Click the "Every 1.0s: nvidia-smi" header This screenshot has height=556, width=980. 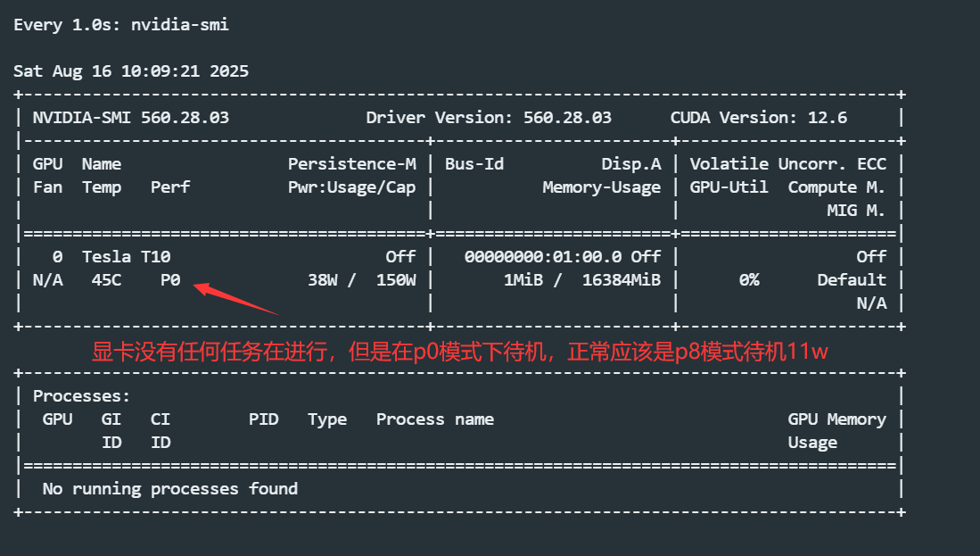coord(121,25)
